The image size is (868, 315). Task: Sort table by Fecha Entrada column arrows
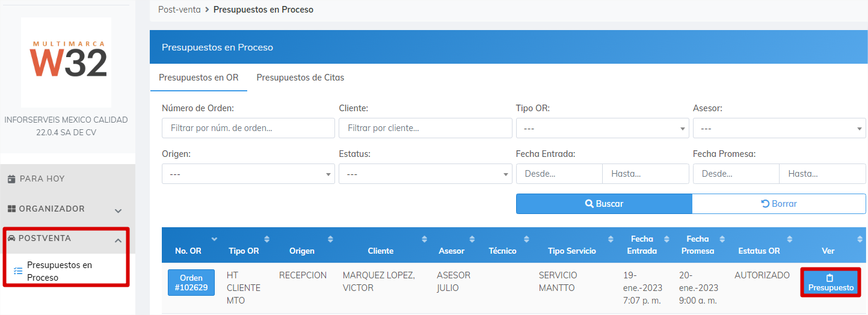point(666,239)
